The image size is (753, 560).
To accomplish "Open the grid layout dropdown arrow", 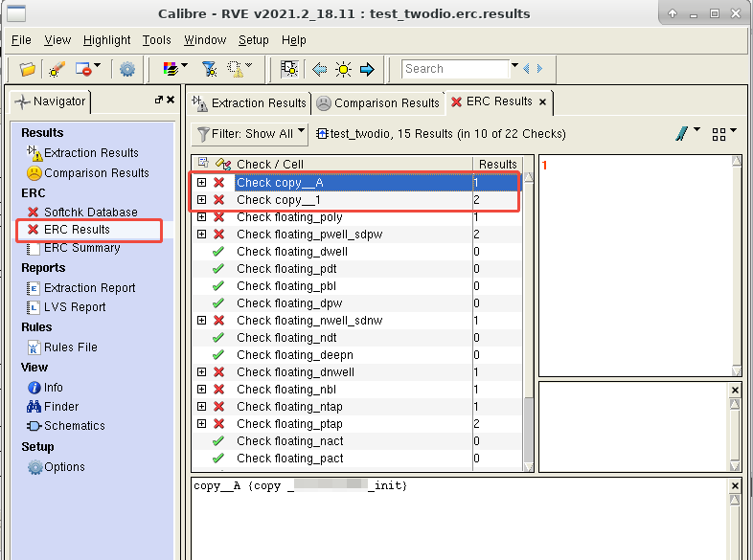I will click(733, 130).
